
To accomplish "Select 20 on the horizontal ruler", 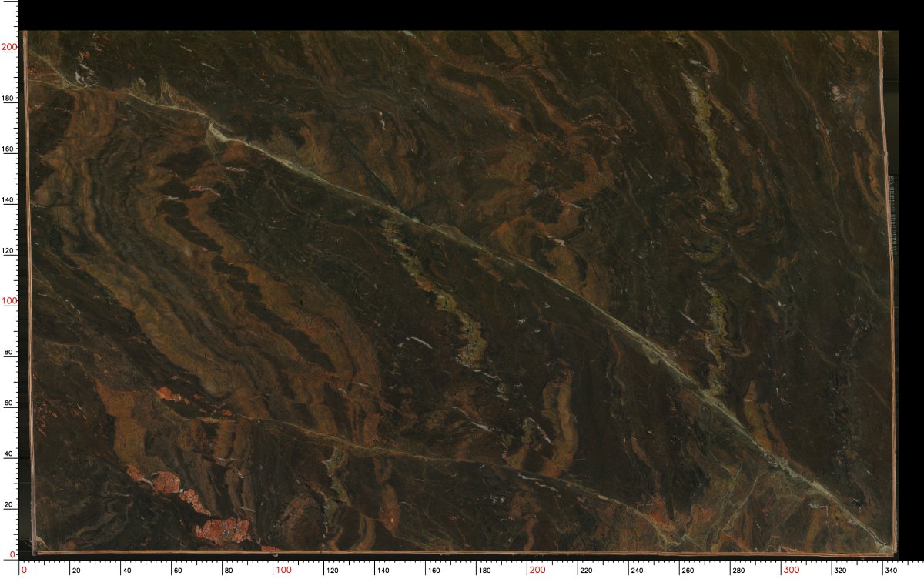I will (75, 571).
